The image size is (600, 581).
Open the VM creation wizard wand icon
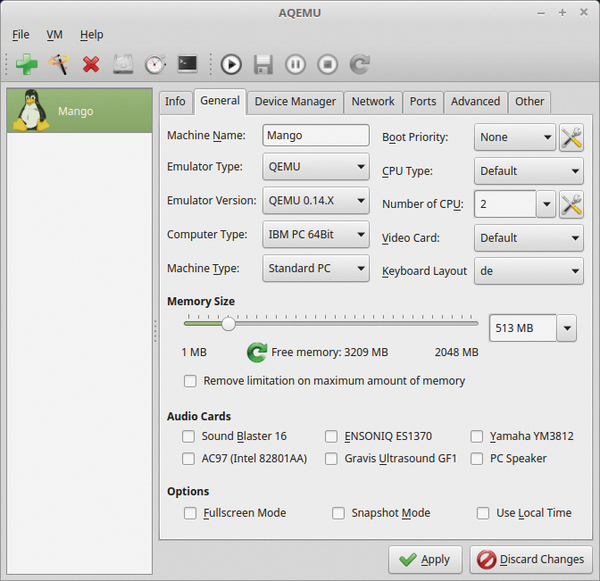coord(59,64)
